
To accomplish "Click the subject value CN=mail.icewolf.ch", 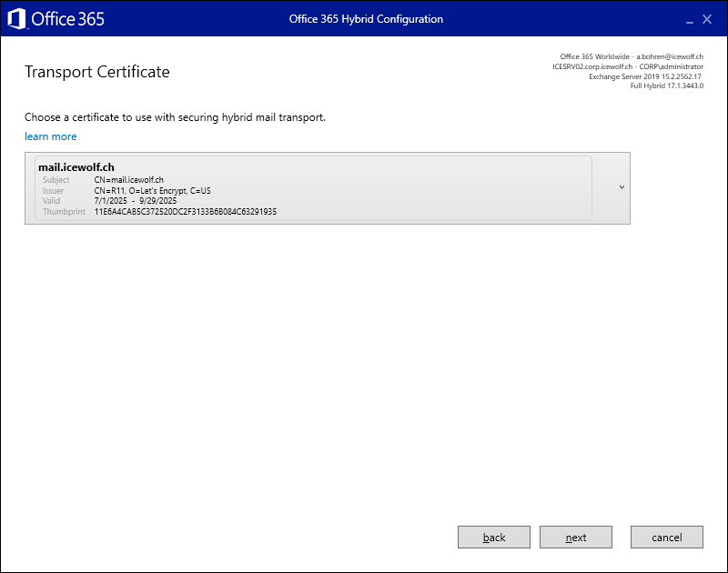I will [x=128, y=180].
